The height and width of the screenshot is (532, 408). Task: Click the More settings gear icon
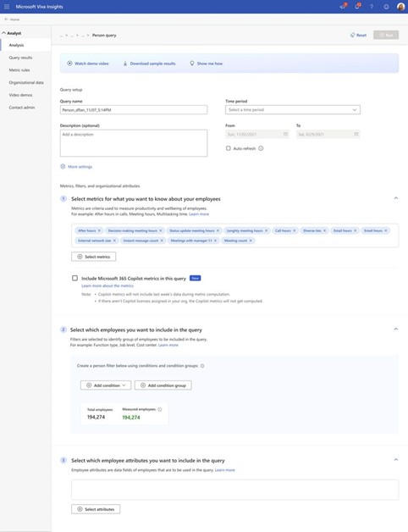pyautogui.click(x=63, y=167)
